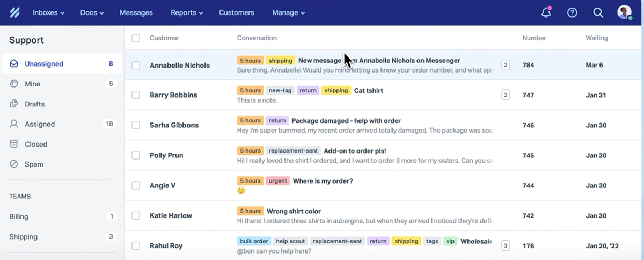
Task: Open 'Add-on to order pls!' conversation
Action: click(355, 151)
